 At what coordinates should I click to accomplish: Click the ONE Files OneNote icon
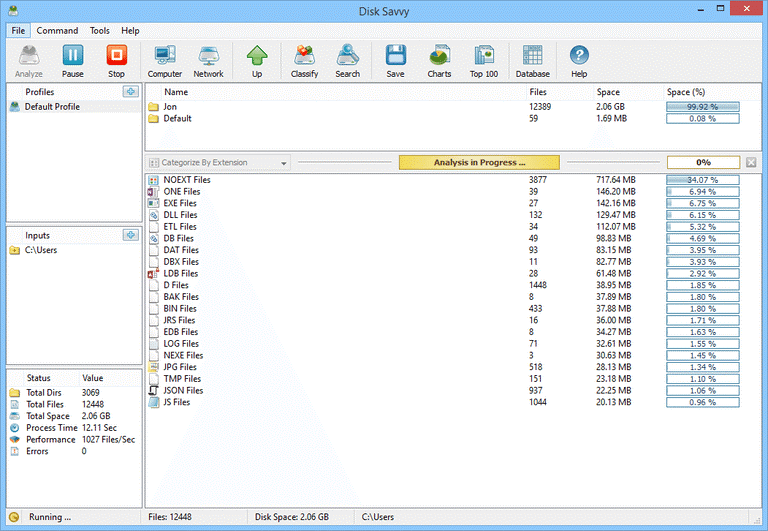153,192
